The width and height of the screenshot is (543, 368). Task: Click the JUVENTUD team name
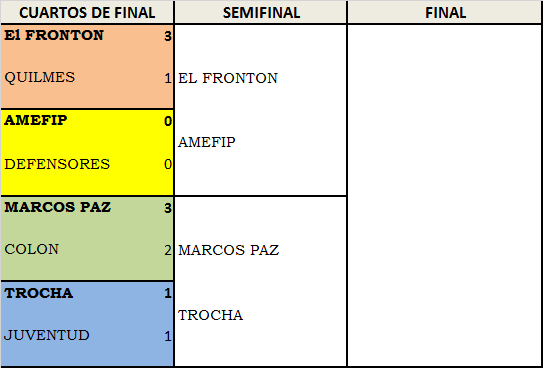47,335
